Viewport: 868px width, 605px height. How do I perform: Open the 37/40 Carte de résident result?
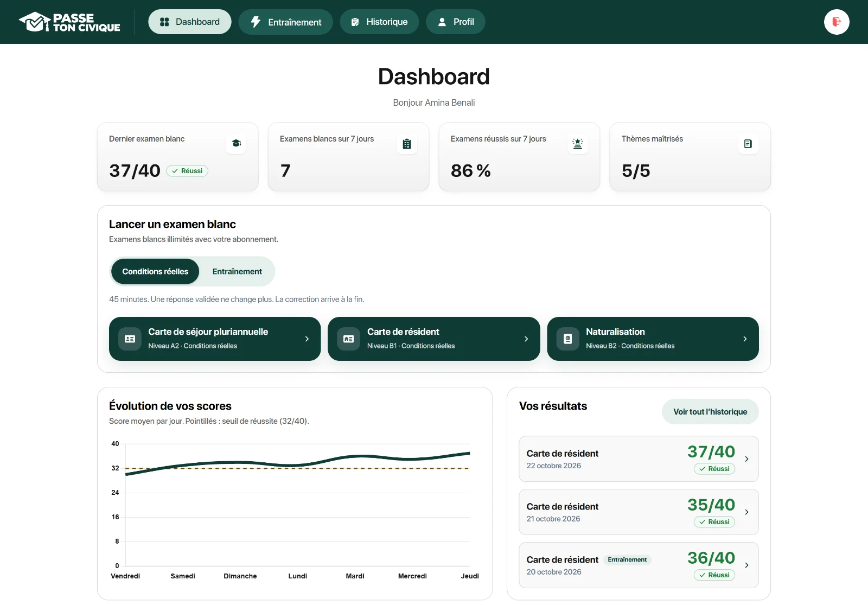(x=639, y=459)
